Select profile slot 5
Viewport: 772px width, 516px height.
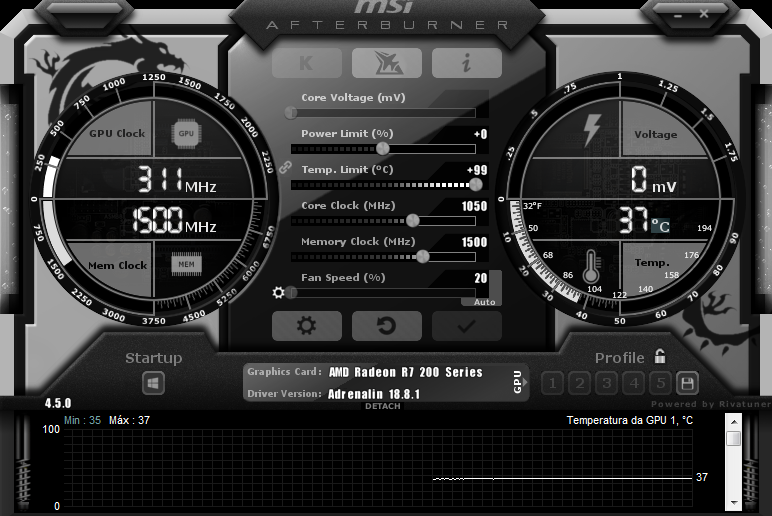[661, 383]
